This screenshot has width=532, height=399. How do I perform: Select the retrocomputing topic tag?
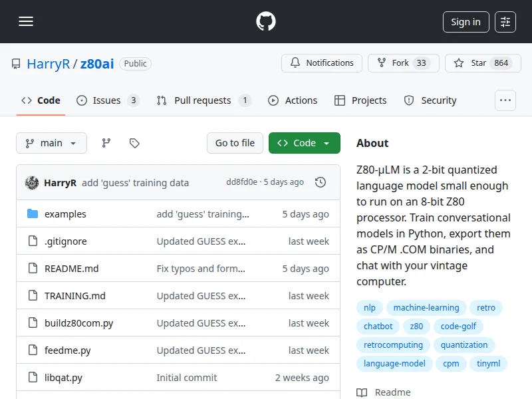(393, 345)
